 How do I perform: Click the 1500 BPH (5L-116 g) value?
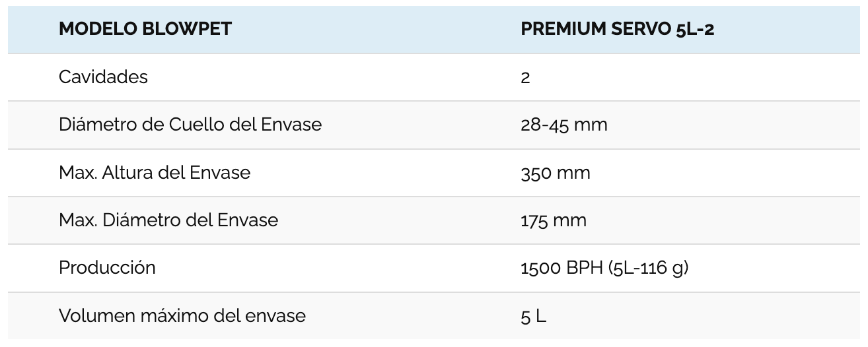coord(604,268)
